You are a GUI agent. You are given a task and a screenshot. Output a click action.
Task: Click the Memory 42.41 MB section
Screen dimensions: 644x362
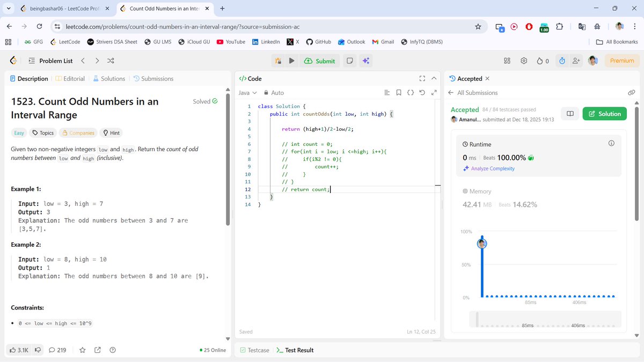tap(500, 198)
